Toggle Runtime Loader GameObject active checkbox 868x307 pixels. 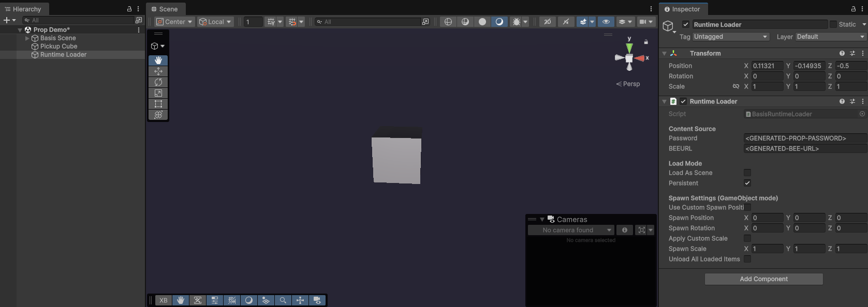(x=686, y=24)
